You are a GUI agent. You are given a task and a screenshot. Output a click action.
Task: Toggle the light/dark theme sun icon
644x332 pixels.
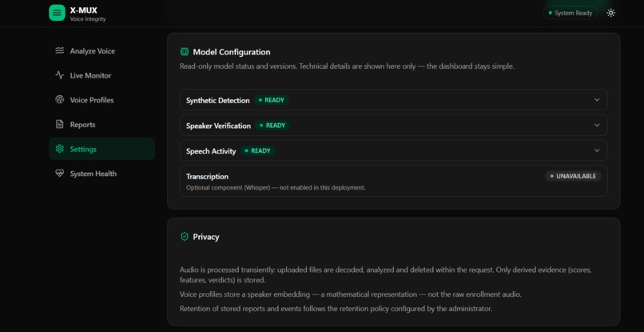tap(610, 13)
